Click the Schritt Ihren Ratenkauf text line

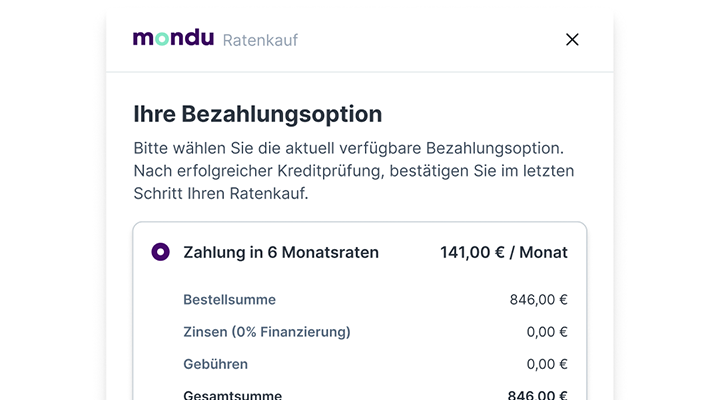point(221,193)
